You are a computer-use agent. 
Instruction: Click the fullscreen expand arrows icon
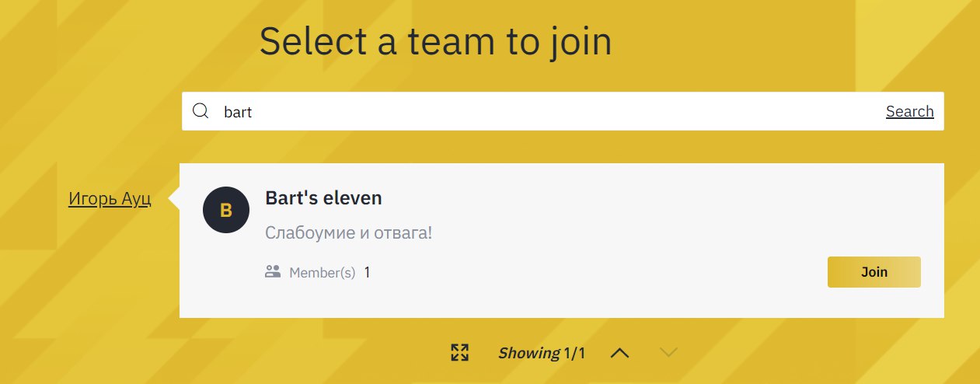click(x=460, y=353)
